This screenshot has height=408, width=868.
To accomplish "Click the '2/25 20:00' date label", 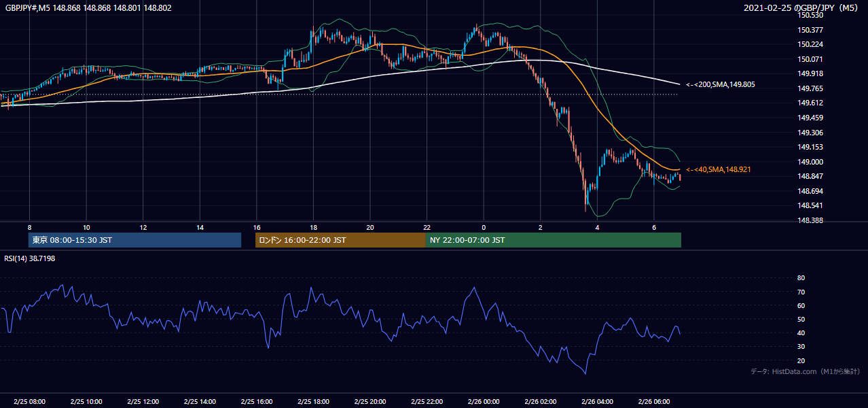I will (x=370, y=402).
